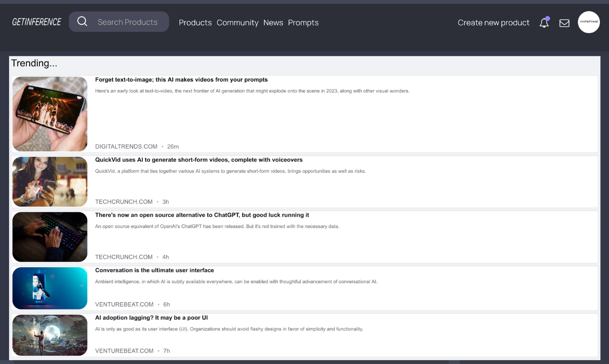Click VENTUREBEAT.COM on the Conversation article
This screenshot has height=364, width=609.
click(x=124, y=305)
